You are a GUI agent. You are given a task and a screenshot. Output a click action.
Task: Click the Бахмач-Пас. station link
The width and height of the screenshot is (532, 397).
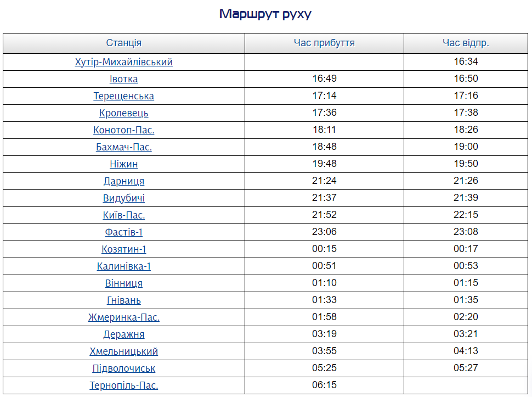(x=123, y=147)
